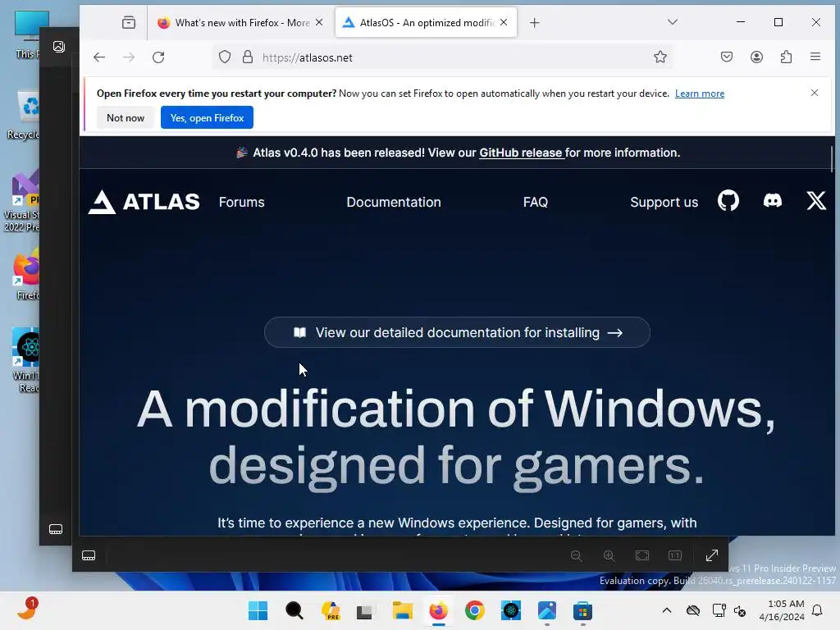Open Firefox View tab list icon

129,22
